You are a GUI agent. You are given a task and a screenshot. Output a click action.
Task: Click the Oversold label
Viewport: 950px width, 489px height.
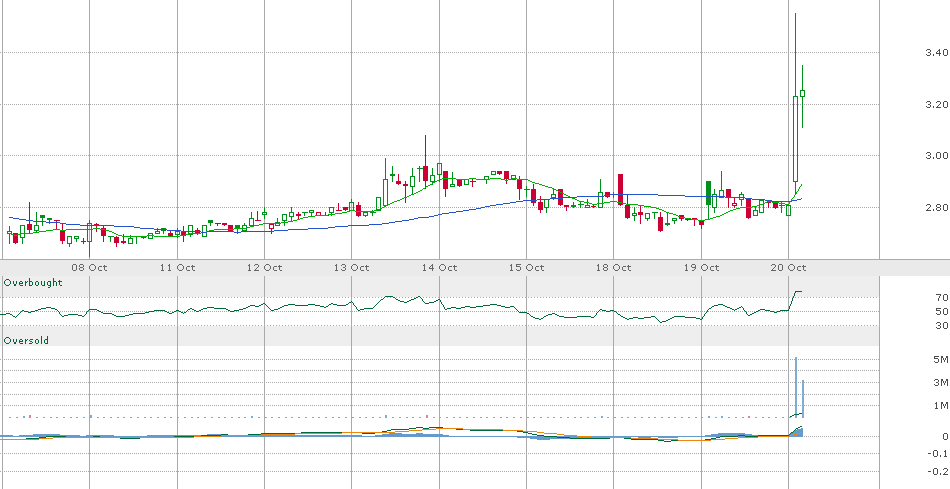click(x=26, y=341)
